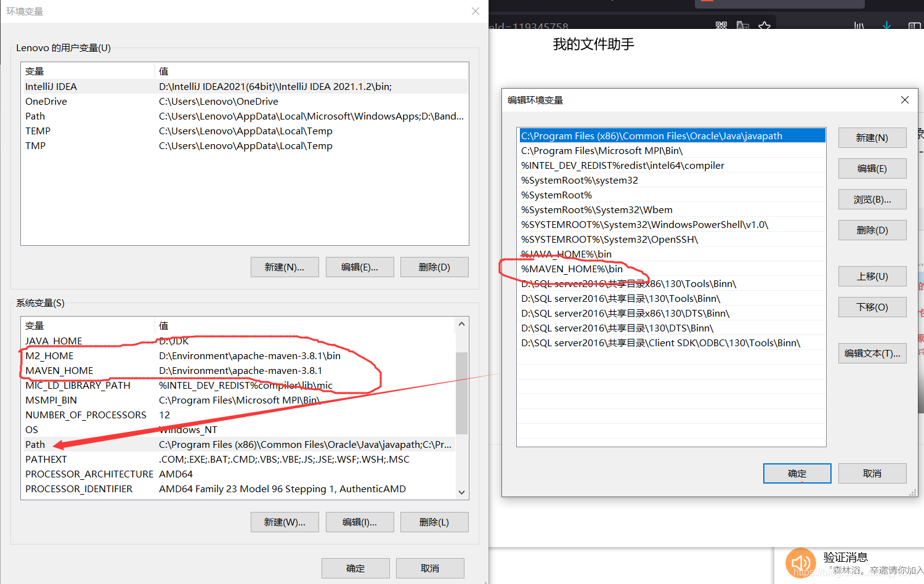Select the %SystemRoot%\system32 path entry
Image resolution: width=924 pixels, height=584 pixels.
[x=671, y=180]
